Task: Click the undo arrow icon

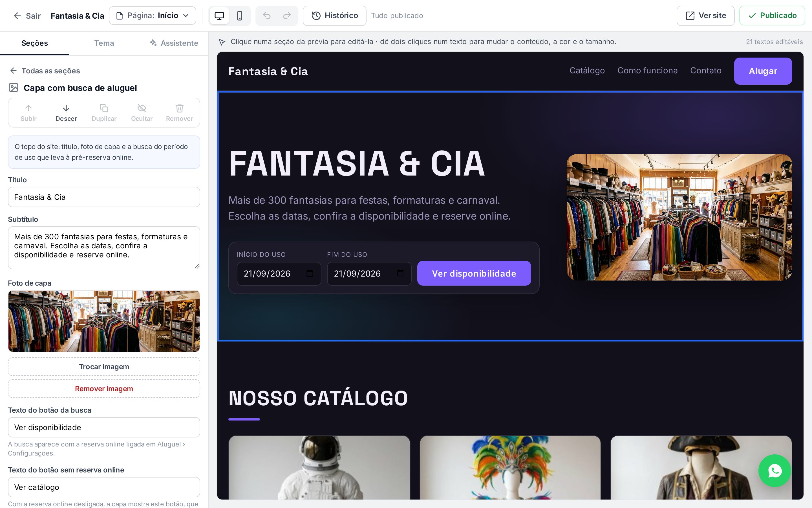Action: pos(267,16)
